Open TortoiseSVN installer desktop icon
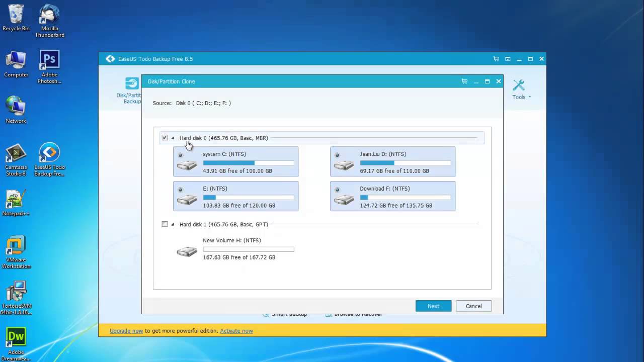 click(x=16, y=298)
